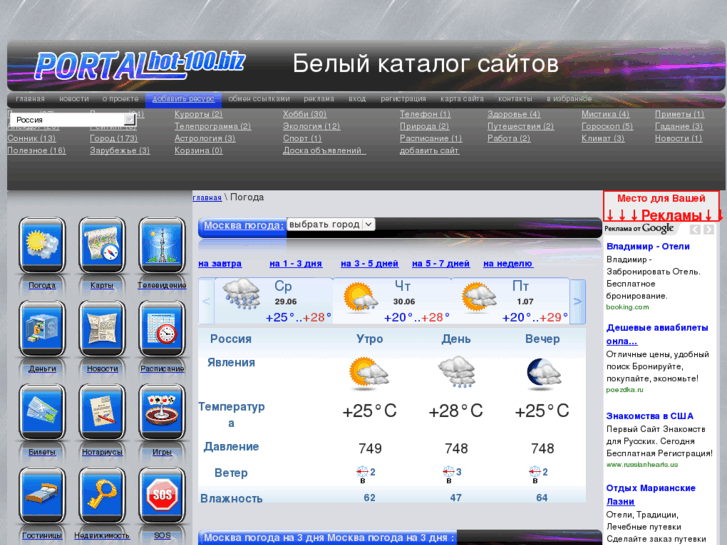727x545 pixels.
Task: Switch to на завтра forecast
Action: 220,263
